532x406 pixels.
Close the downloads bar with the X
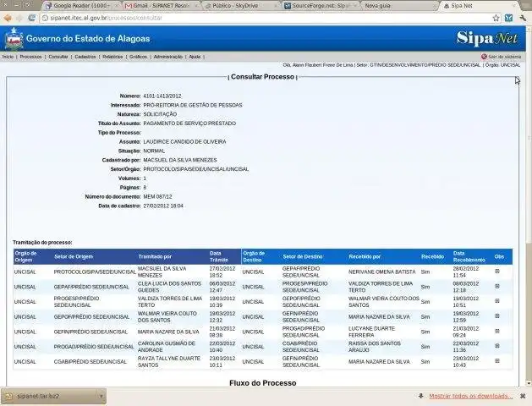click(x=523, y=396)
